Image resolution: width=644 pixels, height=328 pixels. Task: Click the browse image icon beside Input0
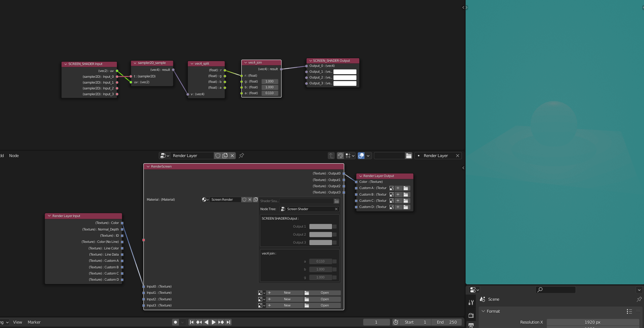[260, 293]
